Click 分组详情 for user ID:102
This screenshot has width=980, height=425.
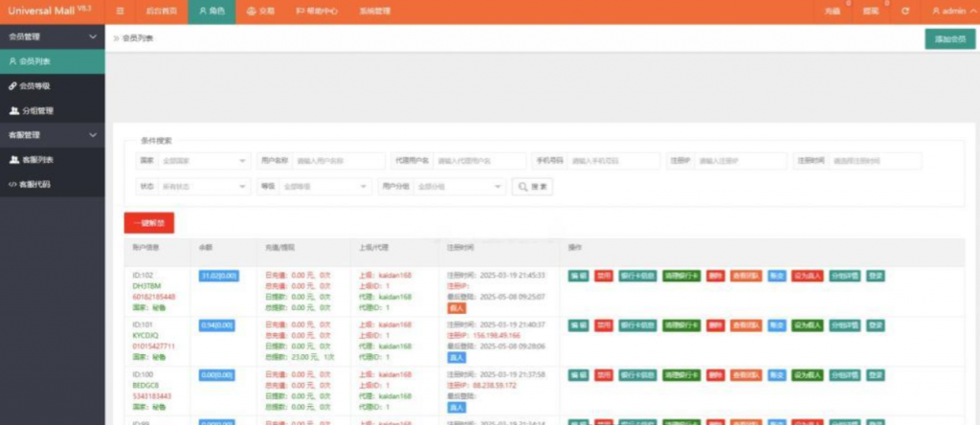click(845, 276)
